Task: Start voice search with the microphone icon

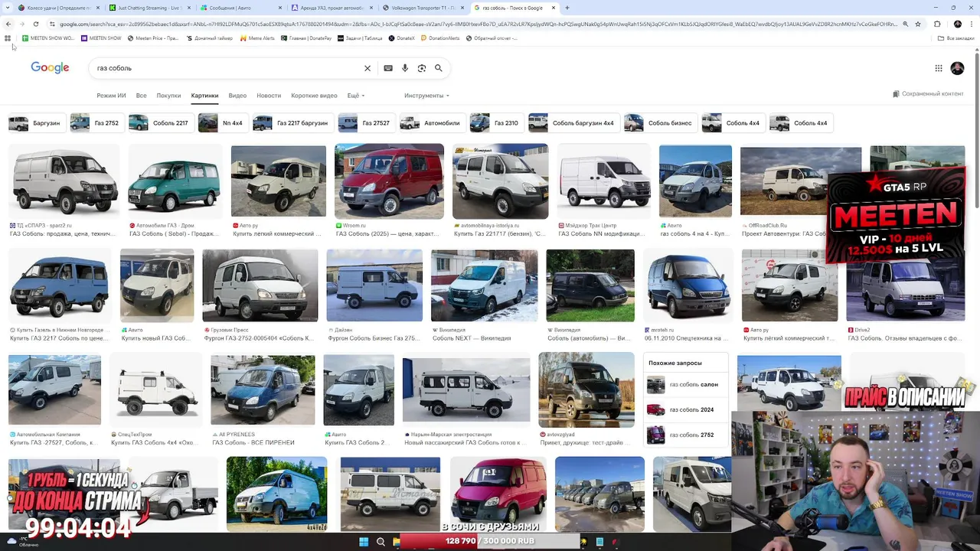Action: (x=405, y=68)
